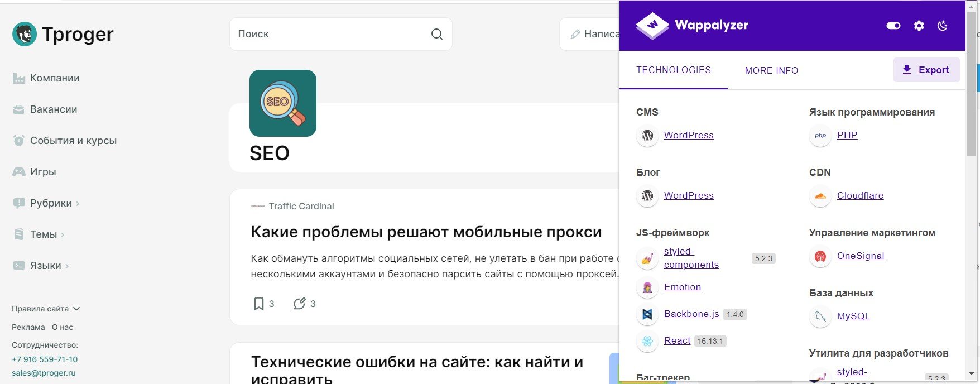The width and height of the screenshot is (980, 384).
Task: Open the Emotion link
Action: [683, 287]
